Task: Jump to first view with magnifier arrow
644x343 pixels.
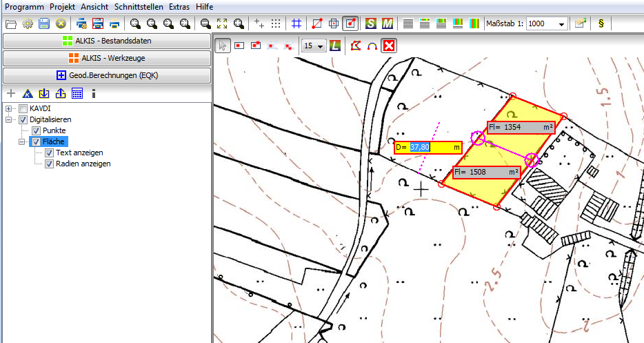Action: tap(135, 24)
